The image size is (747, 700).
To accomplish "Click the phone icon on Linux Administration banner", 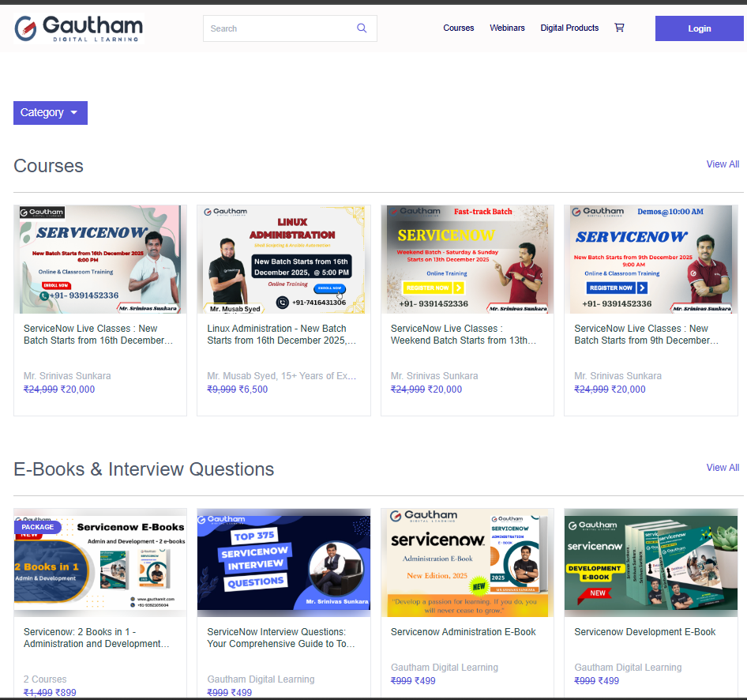I will click(x=282, y=301).
